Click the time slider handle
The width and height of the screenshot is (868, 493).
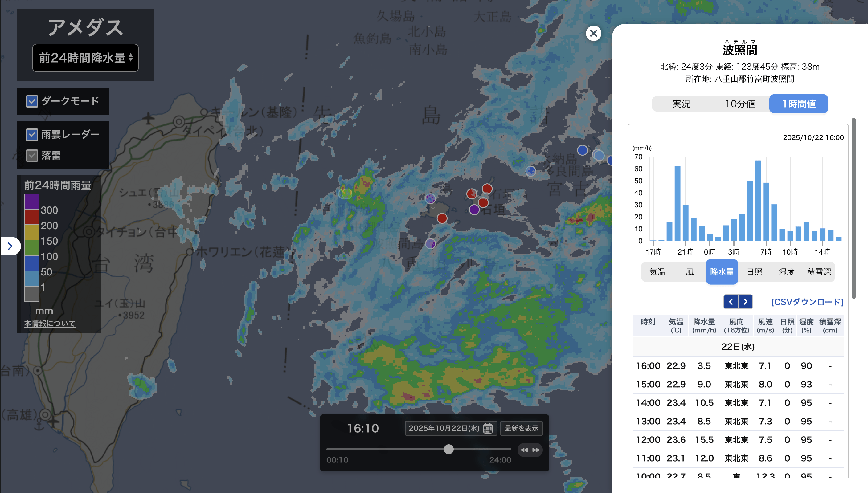pos(449,449)
